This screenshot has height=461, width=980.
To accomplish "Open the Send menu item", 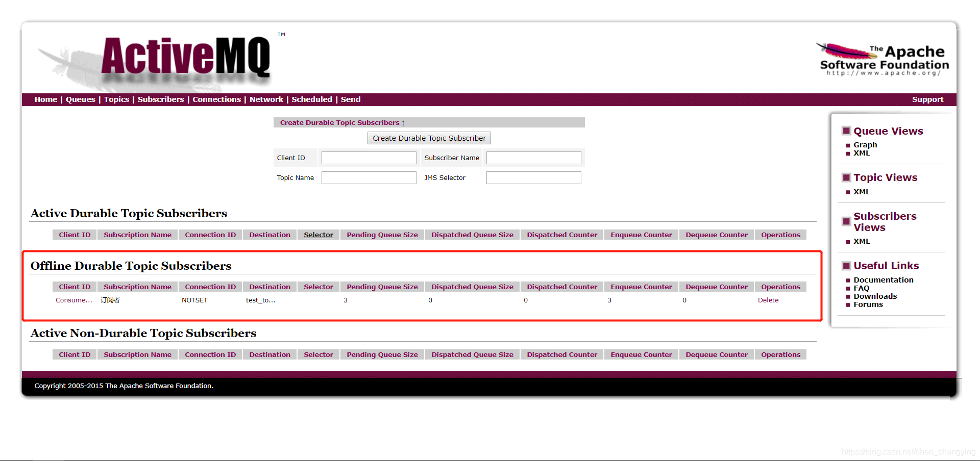I will tap(351, 99).
